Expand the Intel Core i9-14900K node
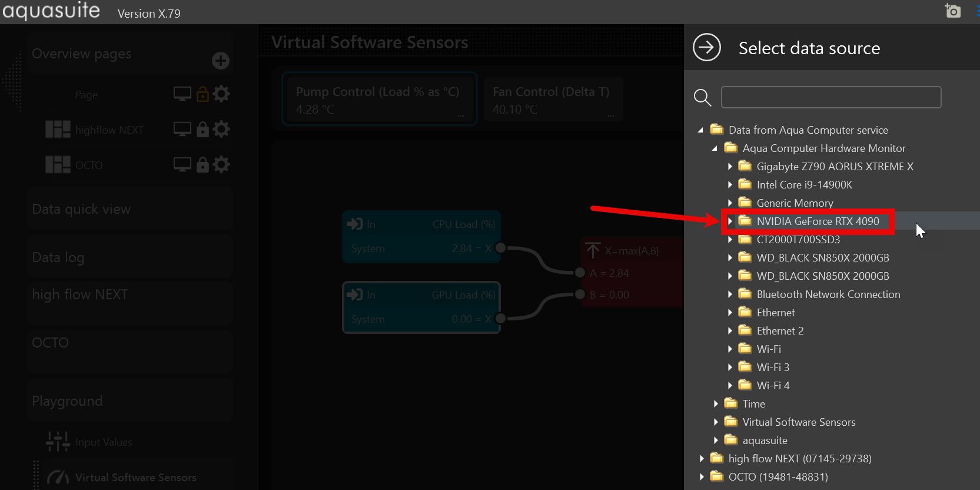 (x=730, y=185)
